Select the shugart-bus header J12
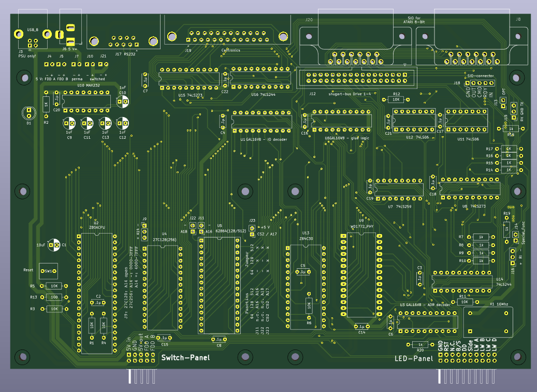 point(357,78)
